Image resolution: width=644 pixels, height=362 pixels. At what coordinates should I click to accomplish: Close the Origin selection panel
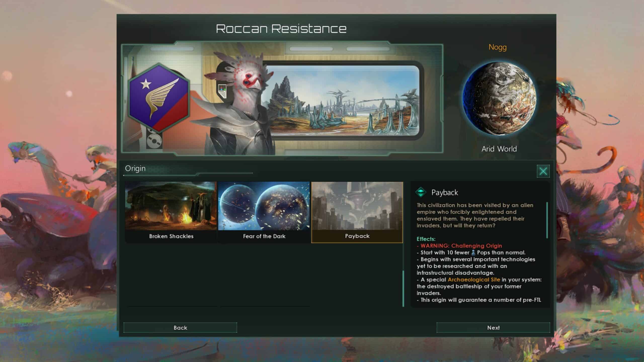(x=543, y=171)
